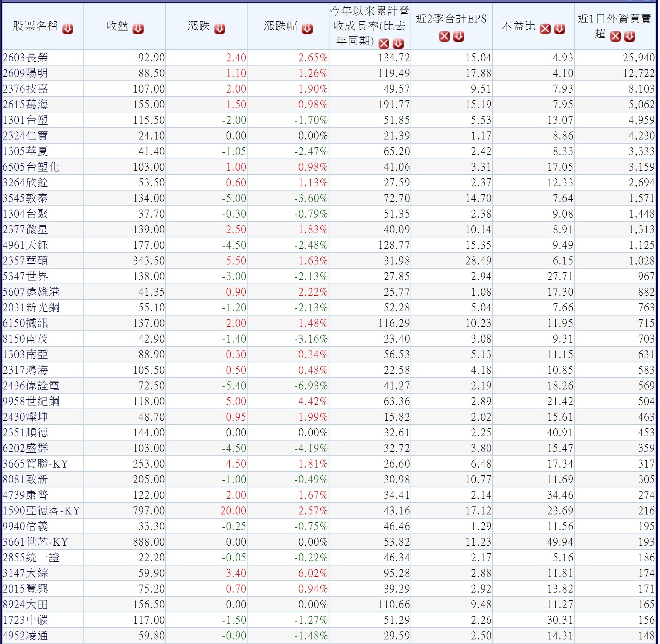Open stock link 4961天鈺

(25, 245)
